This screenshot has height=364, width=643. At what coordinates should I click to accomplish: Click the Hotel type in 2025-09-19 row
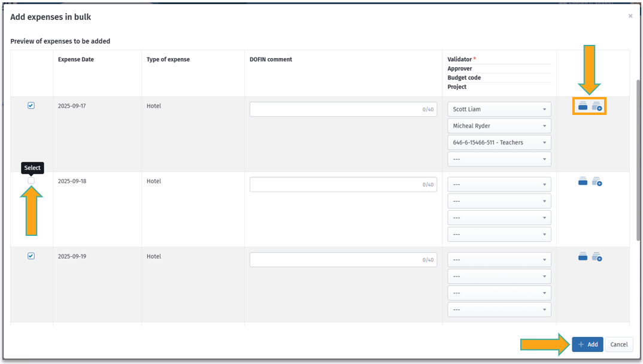click(154, 256)
